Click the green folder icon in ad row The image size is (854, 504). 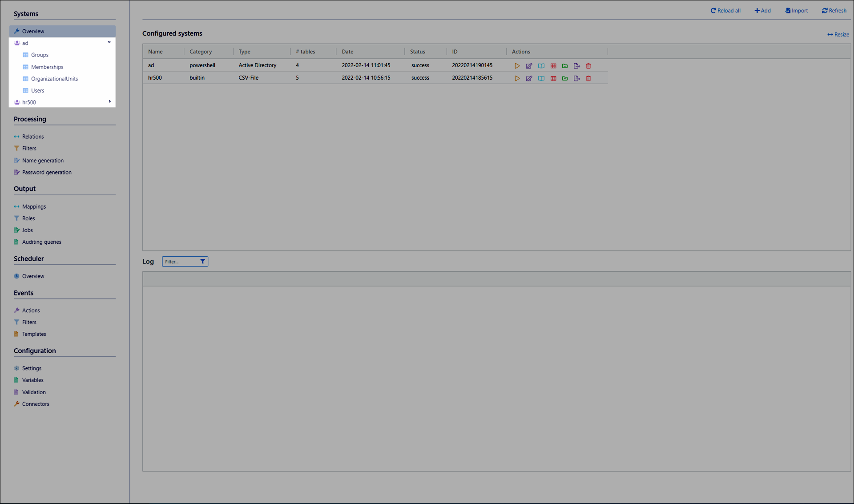tap(565, 66)
